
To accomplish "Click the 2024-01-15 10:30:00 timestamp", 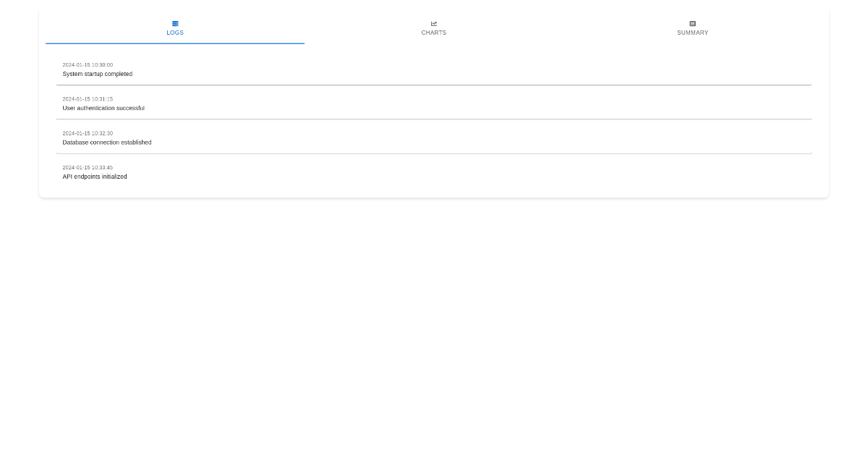I will click(88, 65).
